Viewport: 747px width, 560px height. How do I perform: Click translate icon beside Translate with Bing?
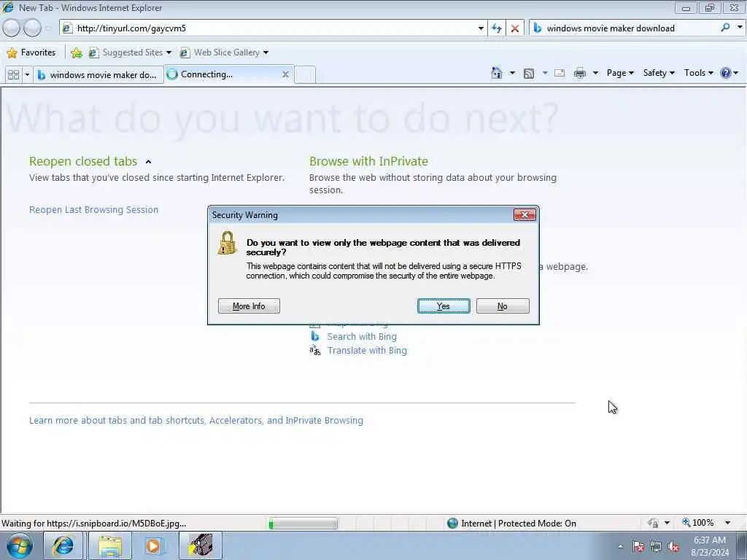coord(315,351)
